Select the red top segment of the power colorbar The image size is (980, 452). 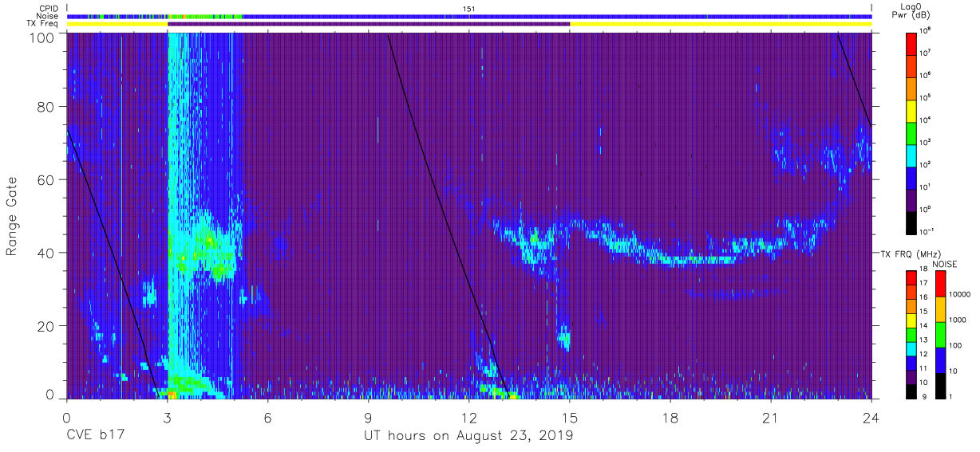[911, 44]
